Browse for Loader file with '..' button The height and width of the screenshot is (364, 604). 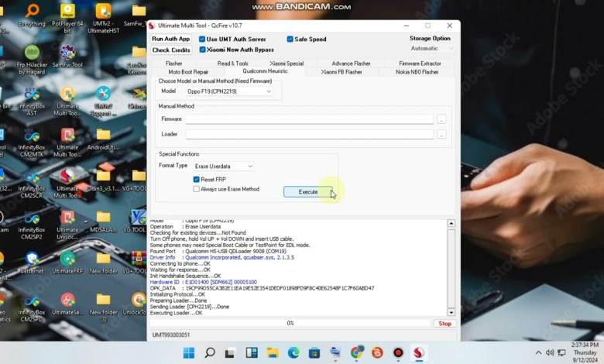[441, 135]
